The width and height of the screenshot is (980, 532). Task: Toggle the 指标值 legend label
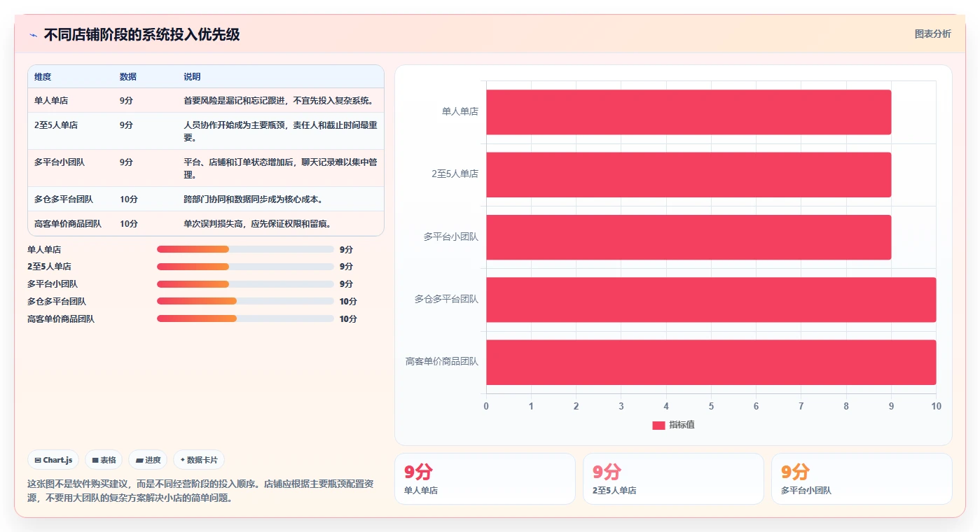pyautogui.click(x=682, y=425)
